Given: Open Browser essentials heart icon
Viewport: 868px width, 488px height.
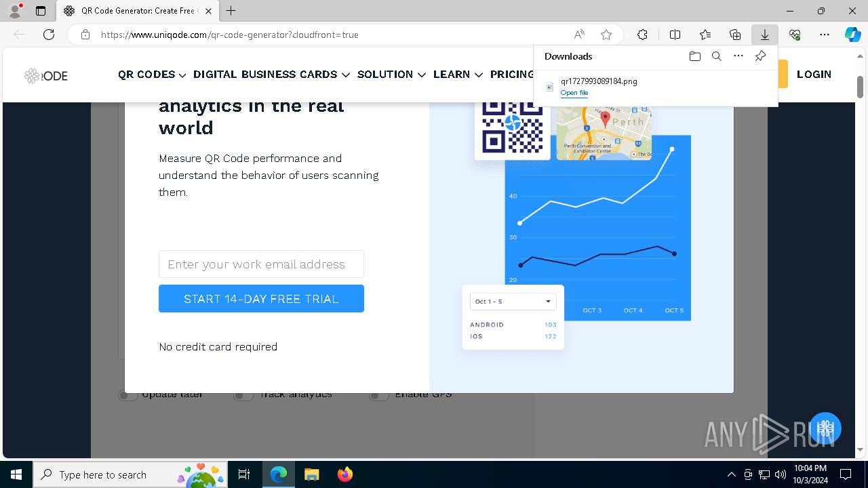Looking at the screenshot, I should (x=795, y=35).
